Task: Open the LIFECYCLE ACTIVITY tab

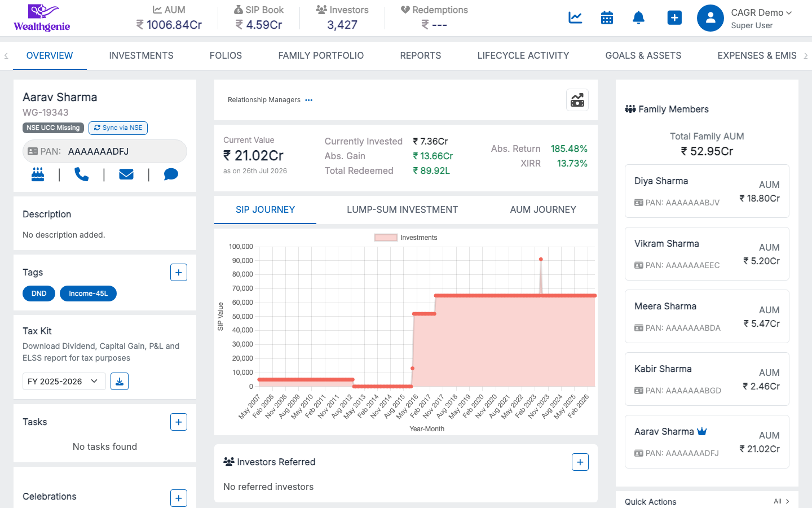Action: (x=523, y=55)
